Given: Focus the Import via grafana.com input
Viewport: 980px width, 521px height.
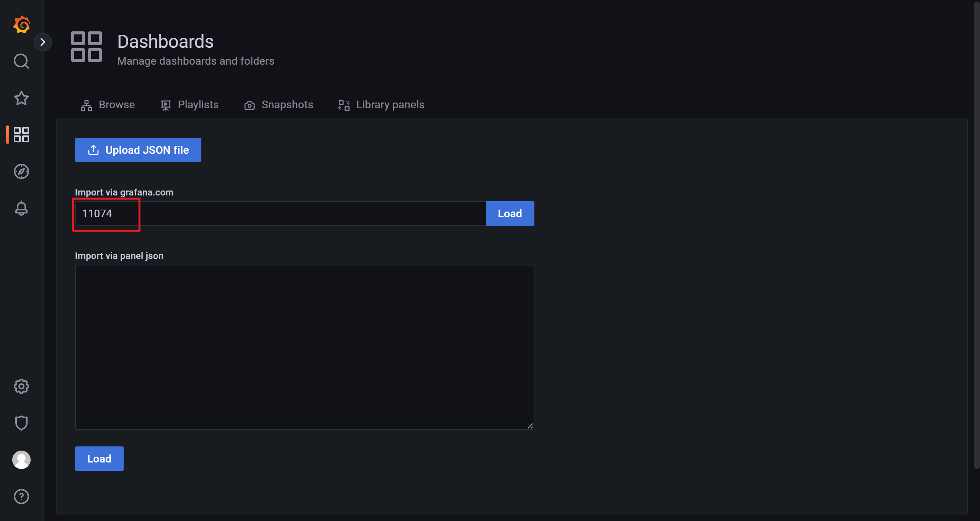Looking at the screenshot, I should tap(280, 213).
